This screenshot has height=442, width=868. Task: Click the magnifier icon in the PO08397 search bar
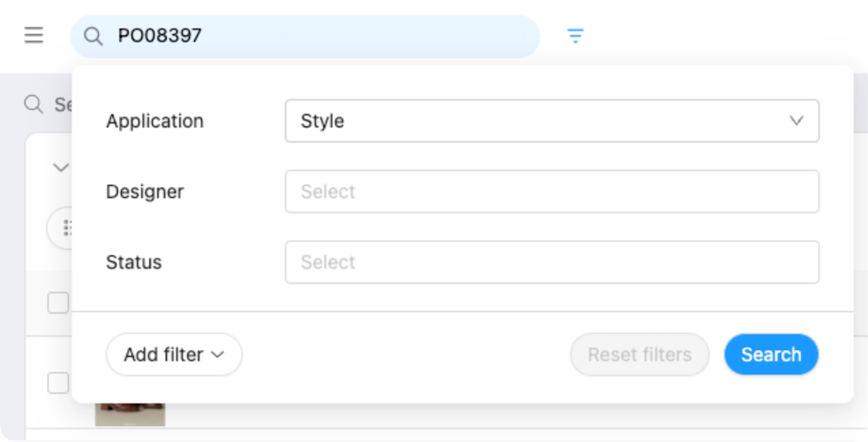(93, 36)
